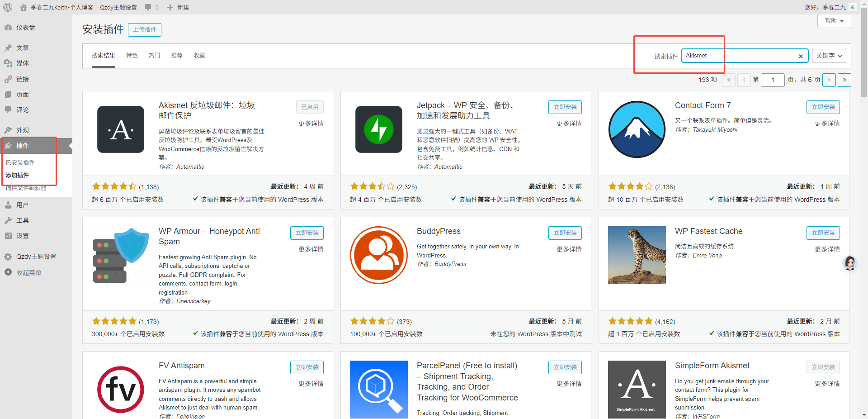Screen dimensions: 868x419
Task: Open Settings (设置) sidebar icon
Action: pyautogui.click(x=8, y=236)
